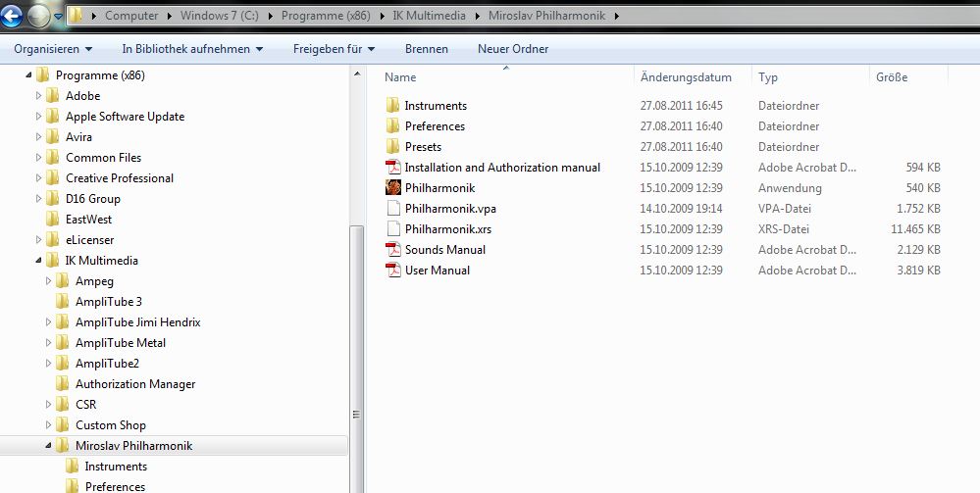Click the AmpliTube 3 folder icon
This screenshot has width=980, height=493.
[x=63, y=301]
